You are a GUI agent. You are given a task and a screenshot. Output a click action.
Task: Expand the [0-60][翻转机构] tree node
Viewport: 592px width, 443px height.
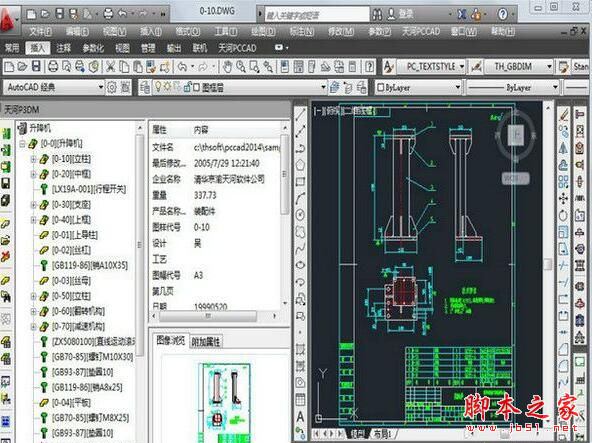tap(34, 312)
